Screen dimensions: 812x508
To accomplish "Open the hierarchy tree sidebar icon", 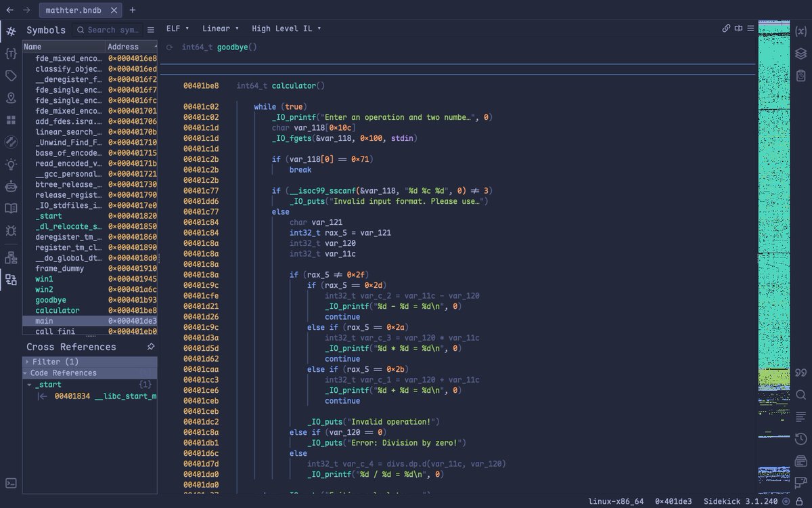I will [11, 257].
